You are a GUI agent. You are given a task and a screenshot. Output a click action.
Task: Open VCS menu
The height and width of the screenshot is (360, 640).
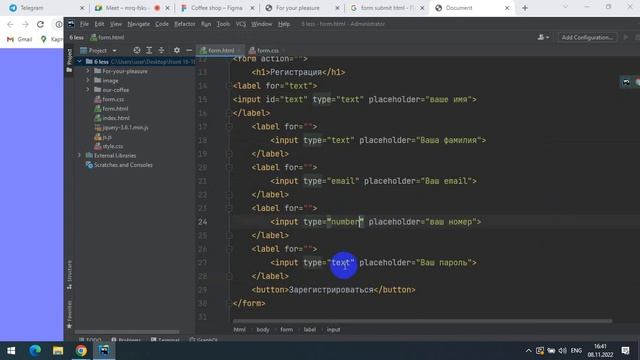click(241, 24)
